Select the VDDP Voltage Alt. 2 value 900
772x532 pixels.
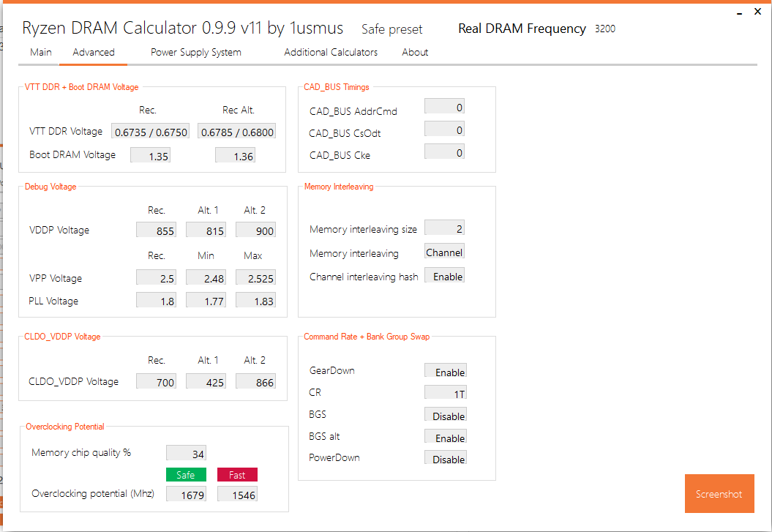256,231
